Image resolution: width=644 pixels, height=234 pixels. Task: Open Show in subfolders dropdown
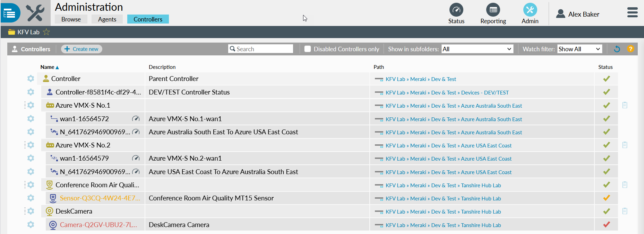pos(477,49)
